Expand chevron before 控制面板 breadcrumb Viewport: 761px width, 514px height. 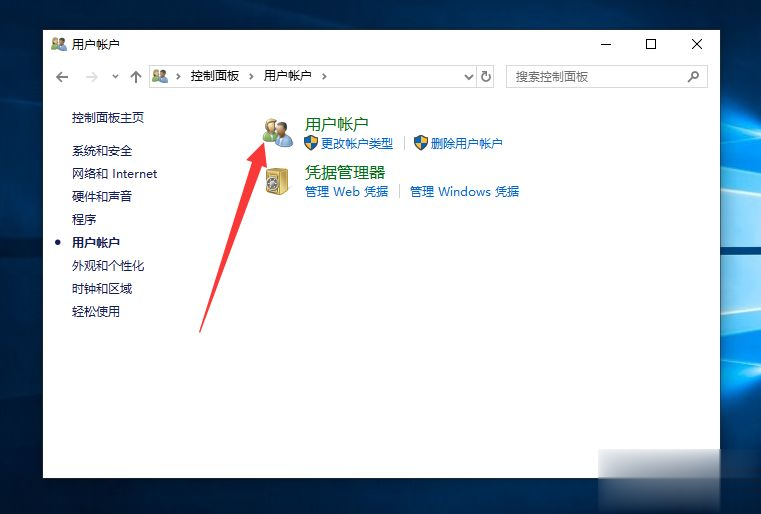178,76
